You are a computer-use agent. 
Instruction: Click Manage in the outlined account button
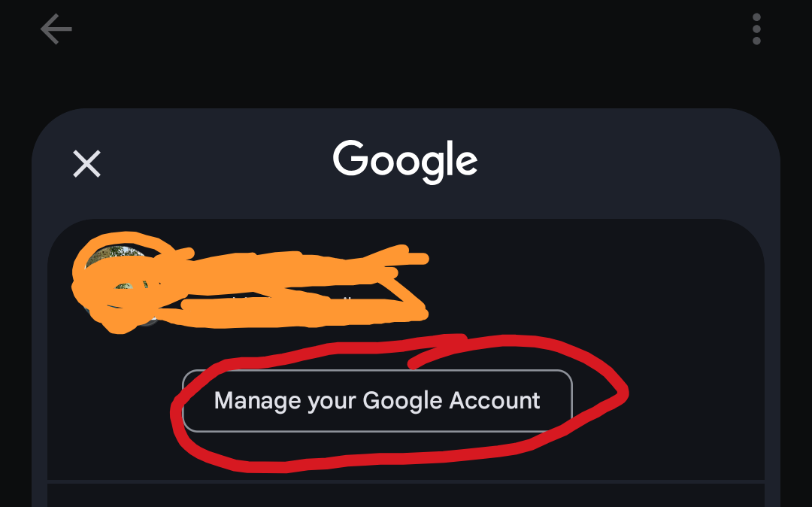pos(257,401)
